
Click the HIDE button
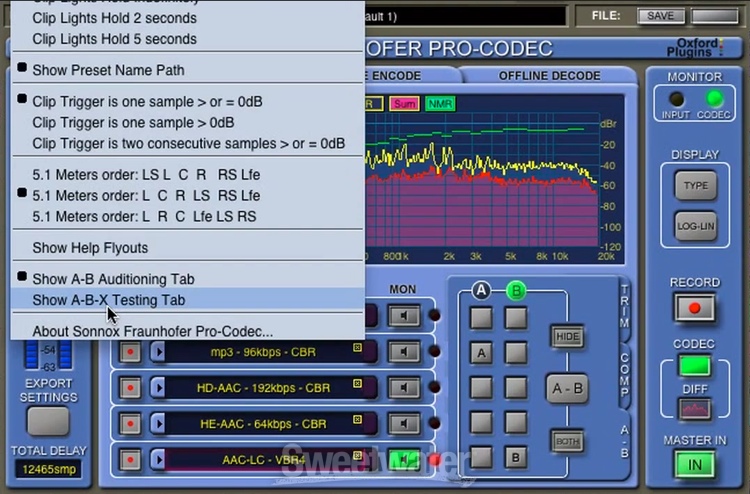pos(568,337)
